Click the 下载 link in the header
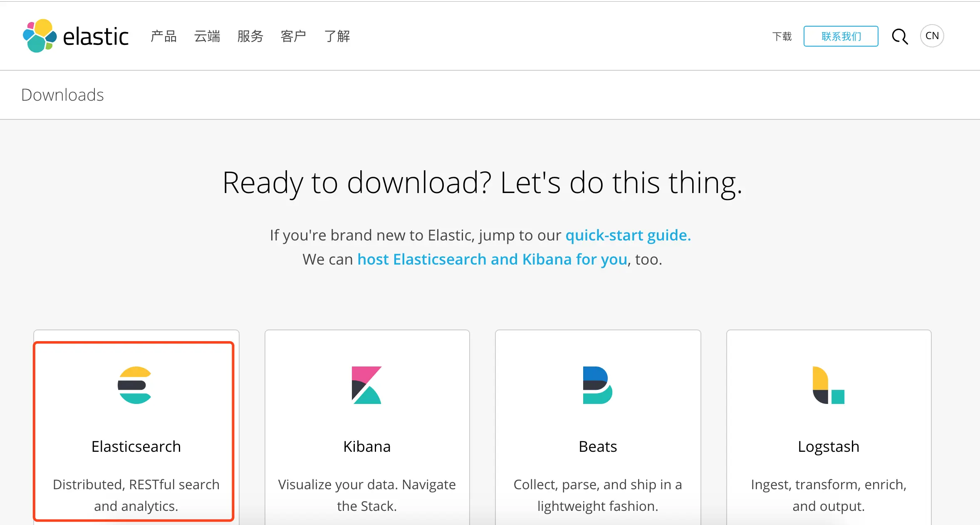The image size is (980, 525). pos(782,37)
